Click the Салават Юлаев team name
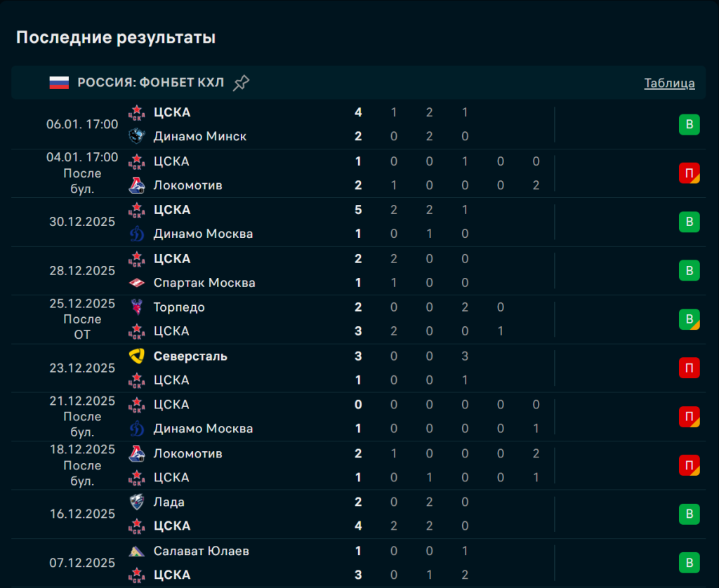Screen dimensions: 719x588 coord(201,551)
